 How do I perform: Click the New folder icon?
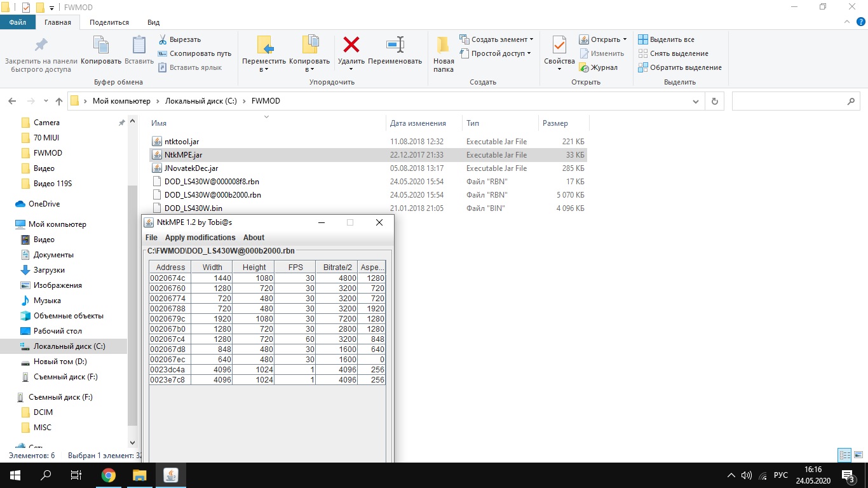point(444,45)
